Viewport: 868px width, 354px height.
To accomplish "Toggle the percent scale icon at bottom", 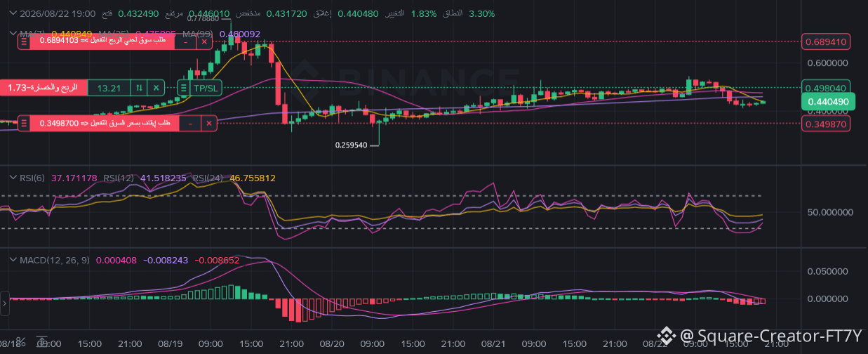I will pos(20,342).
